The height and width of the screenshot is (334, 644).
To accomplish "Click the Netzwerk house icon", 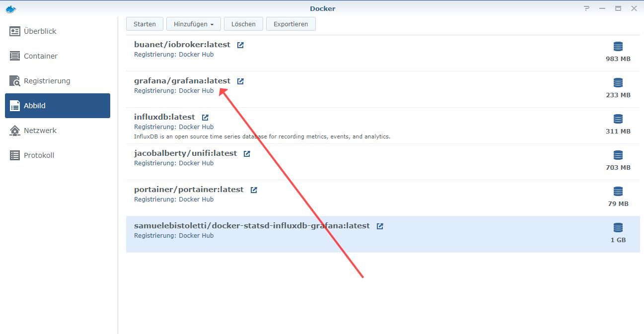I will point(15,131).
